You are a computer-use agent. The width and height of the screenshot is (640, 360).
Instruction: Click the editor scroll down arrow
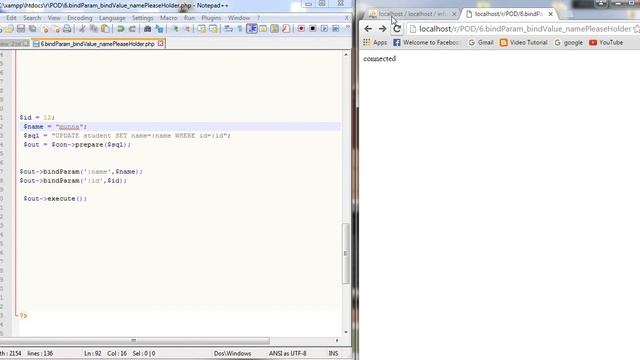click(x=346, y=332)
